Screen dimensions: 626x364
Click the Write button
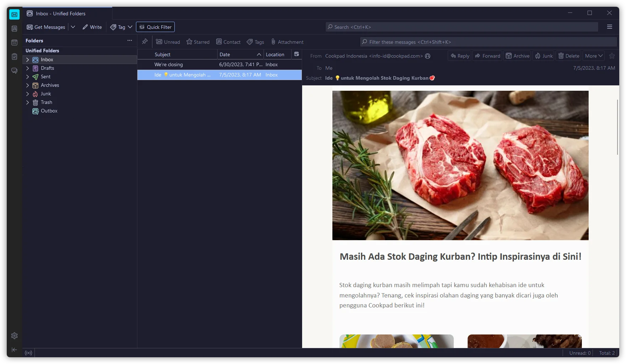[x=92, y=27]
